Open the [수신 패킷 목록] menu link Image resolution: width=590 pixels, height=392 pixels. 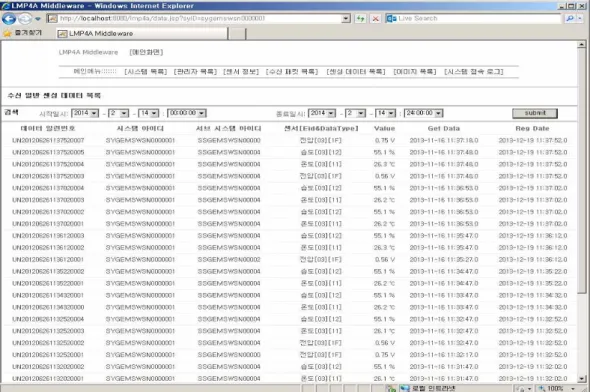(x=292, y=72)
